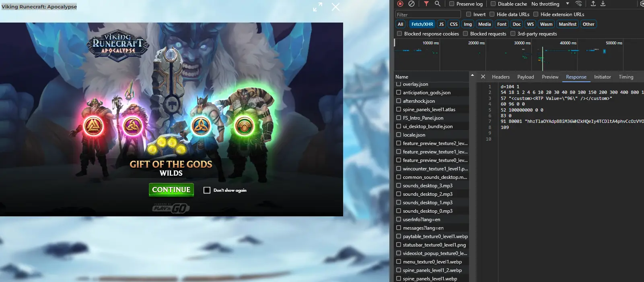The image size is (644, 282).
Task: Filter requests by CSS
Action: point(454,24)
